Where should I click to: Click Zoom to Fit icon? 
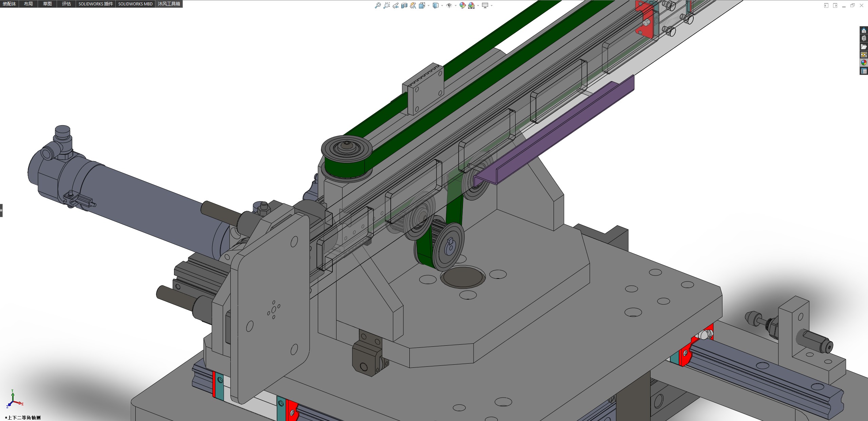(x=378, y=5)
